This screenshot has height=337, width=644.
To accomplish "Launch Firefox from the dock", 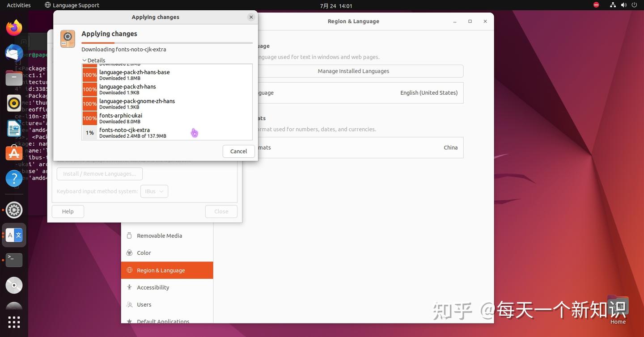I will 13,27.
